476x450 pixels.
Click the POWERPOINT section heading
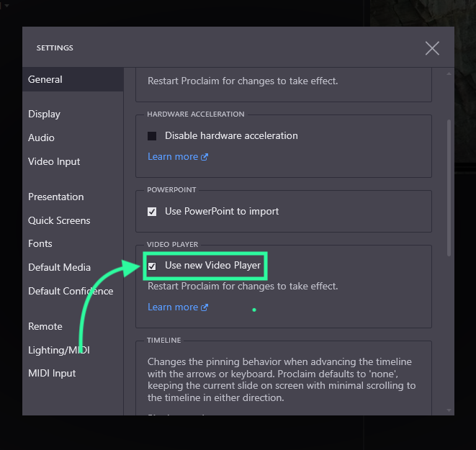pyautogui.click(x=171, y=189)
